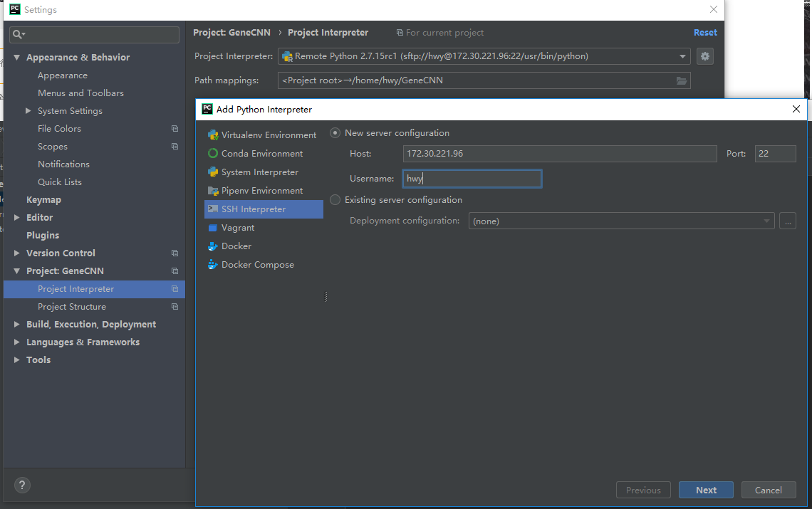Click the gear icon beside Project Interpreter
Viewport: 812px width, 509px height.
[705, 56]
